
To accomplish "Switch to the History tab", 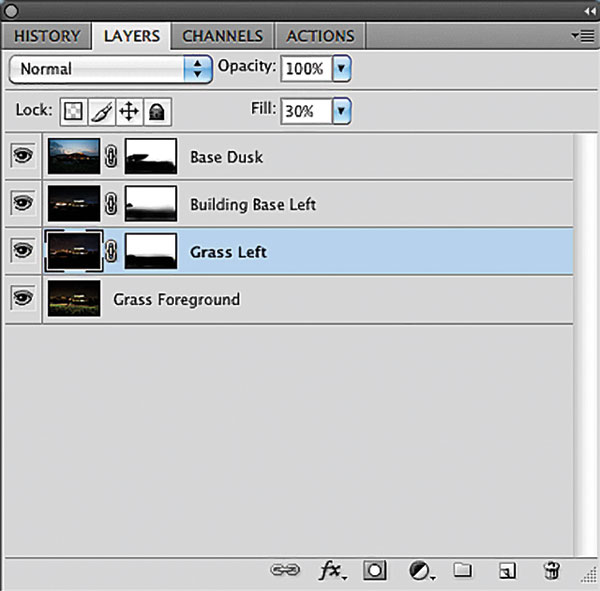I will click(47, 36).
